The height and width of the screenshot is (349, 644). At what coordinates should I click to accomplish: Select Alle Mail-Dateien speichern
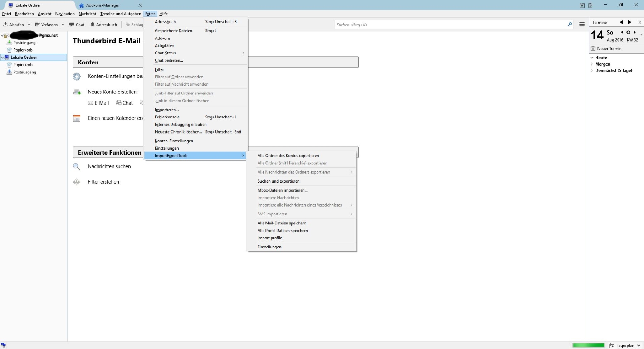click(301, 223)
